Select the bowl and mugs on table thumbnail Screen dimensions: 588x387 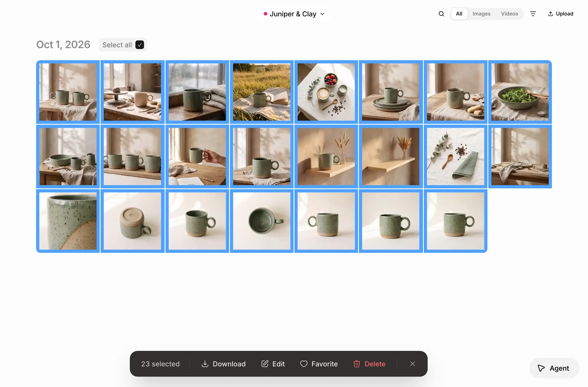coord(68,157)
